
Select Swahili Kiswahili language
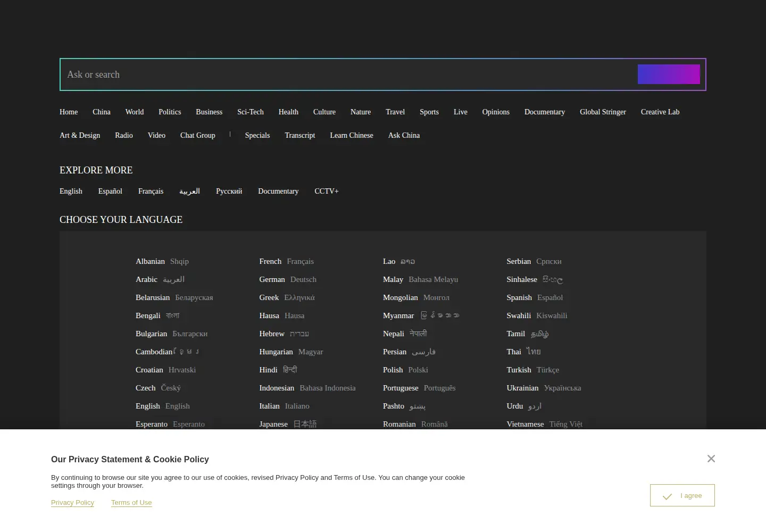coord(537,315)
